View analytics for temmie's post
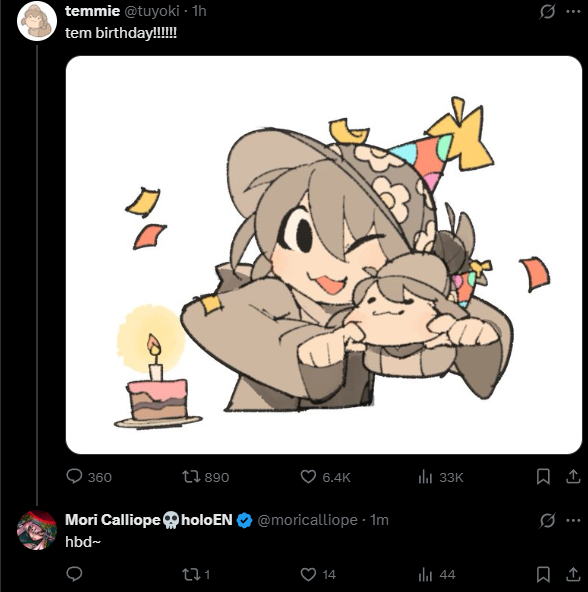This screenshot has width=588, height=592. click(x=425, y=477)
